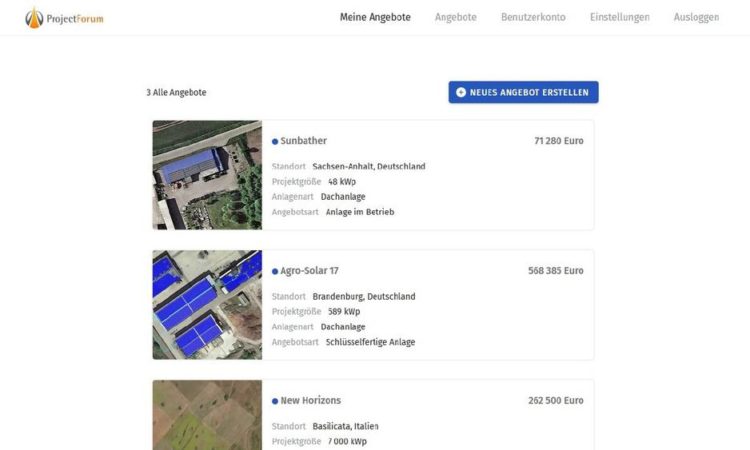
Task: Click the '589 kWp' project size value
Action: tap(344, 311)
